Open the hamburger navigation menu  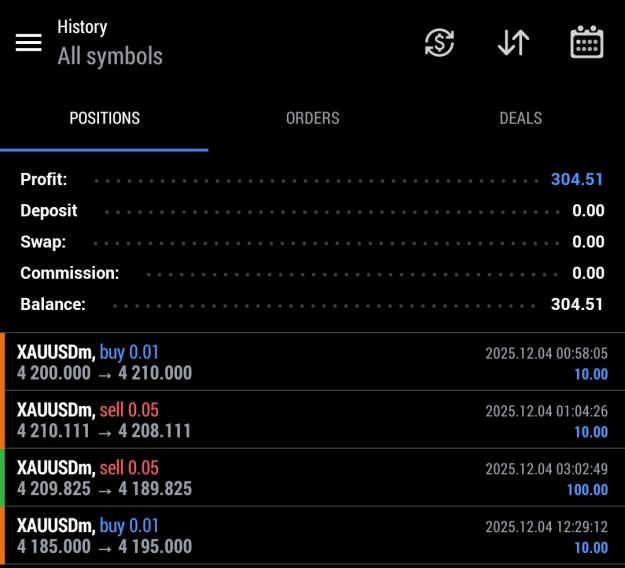point(29,43)
